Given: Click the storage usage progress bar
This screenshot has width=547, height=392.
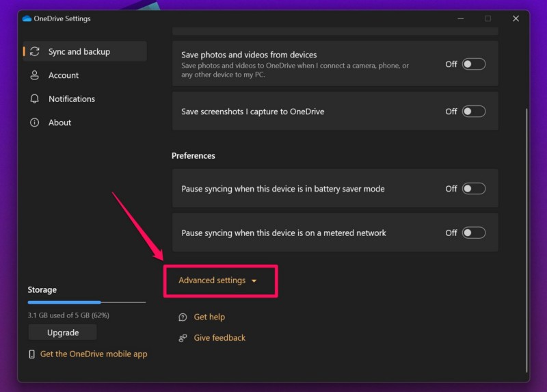Looking at the screenshot, I should tap(86, 302).
